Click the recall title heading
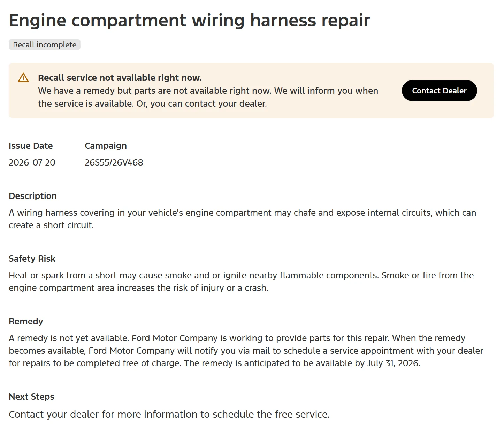Screen dimensions: 504x430 tap(189, 20)
